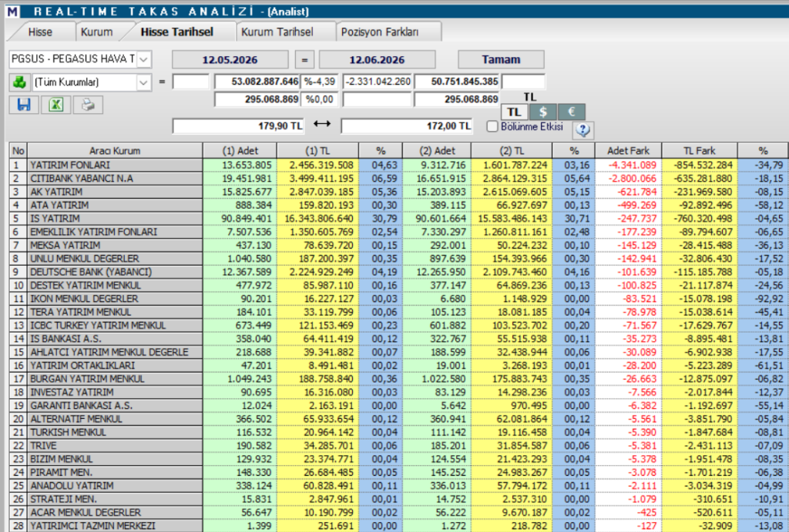
Task: Switch to Kurum tab
Action: point(96,32)
